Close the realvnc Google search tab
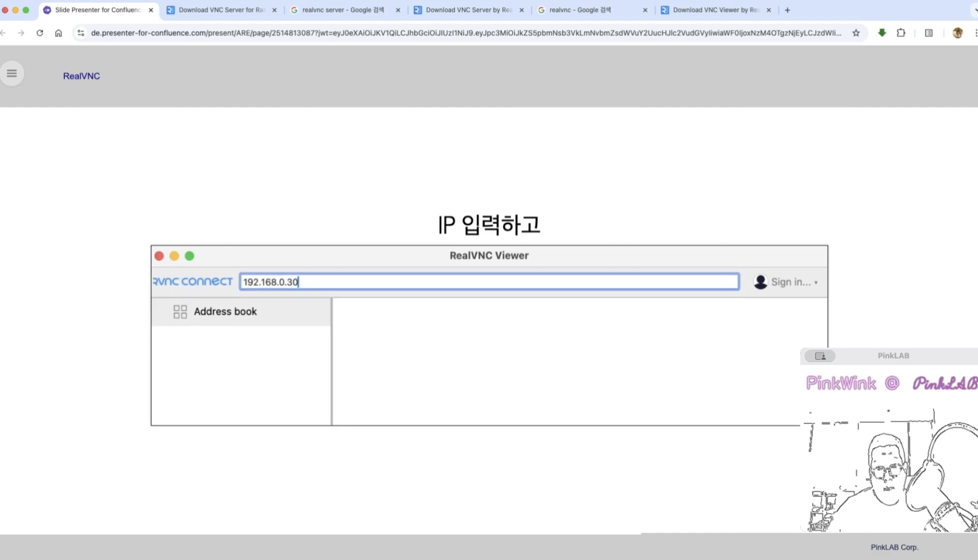 pyautogui.click(x=645, y=10)
